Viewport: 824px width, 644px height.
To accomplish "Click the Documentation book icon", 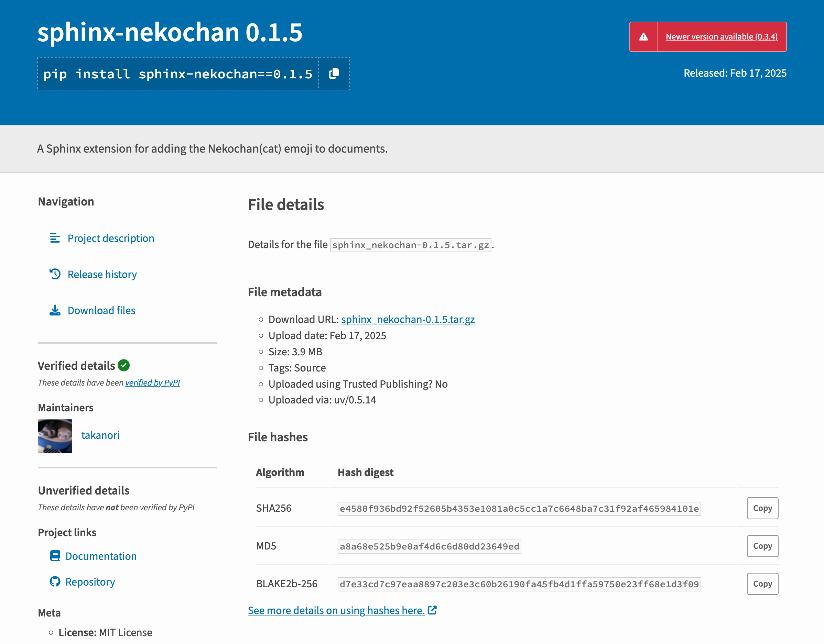I will pyautogui.click(x=55, y=556).
